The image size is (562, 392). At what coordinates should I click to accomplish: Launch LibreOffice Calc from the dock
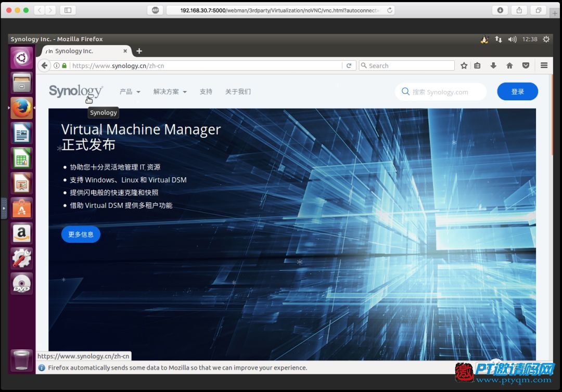coord(21,158)
